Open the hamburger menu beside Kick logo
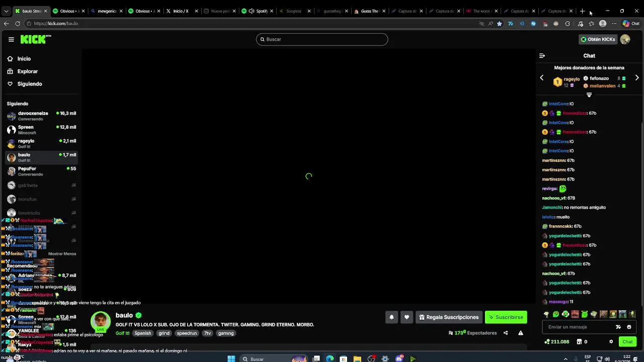This screenshot has height=362, width=644. pyautogui.click(x=11, y=39)
